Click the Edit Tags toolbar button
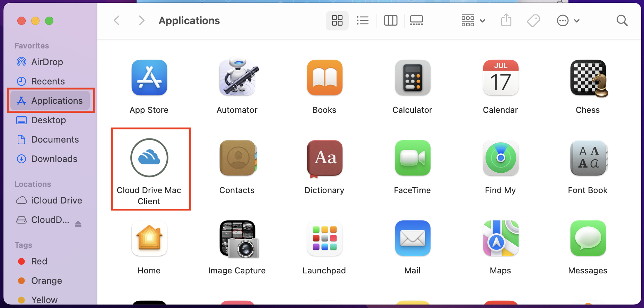This screenshot has width=644, height=308. [x=533, y=20]
